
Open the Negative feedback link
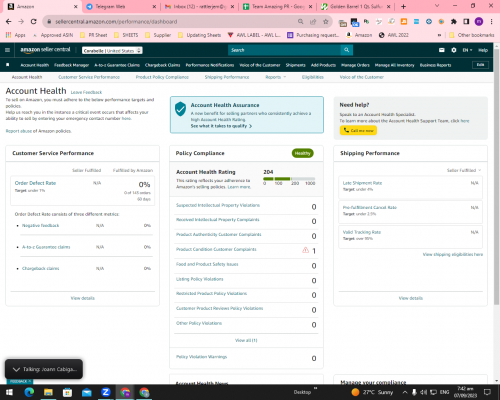pyautogui.click(x=40, y=226)
